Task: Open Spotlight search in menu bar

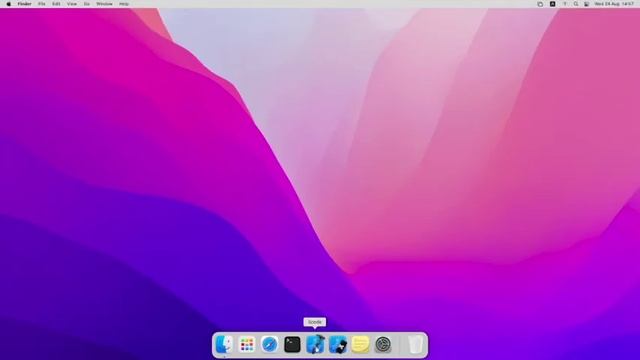Action: 576,4
